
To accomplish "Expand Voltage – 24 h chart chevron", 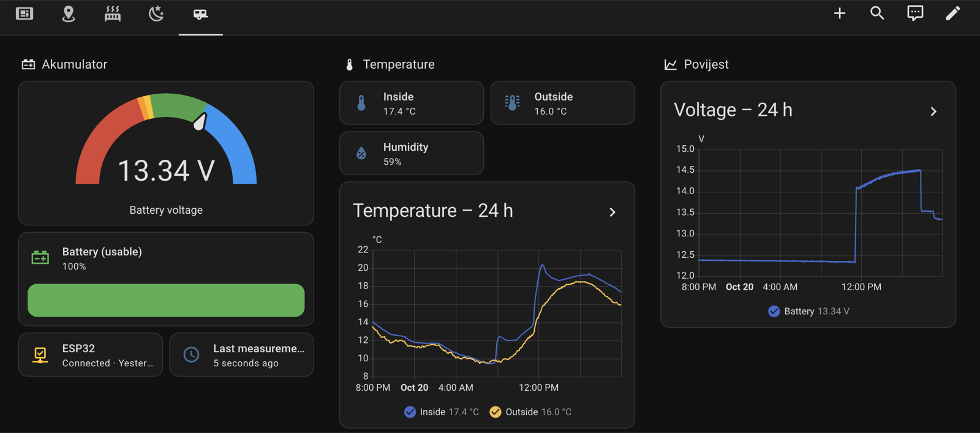I will coord(933,111).
